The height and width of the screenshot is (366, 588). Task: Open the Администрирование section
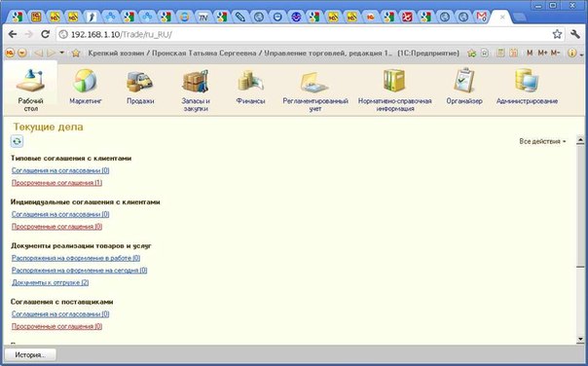tap(527, 87)
